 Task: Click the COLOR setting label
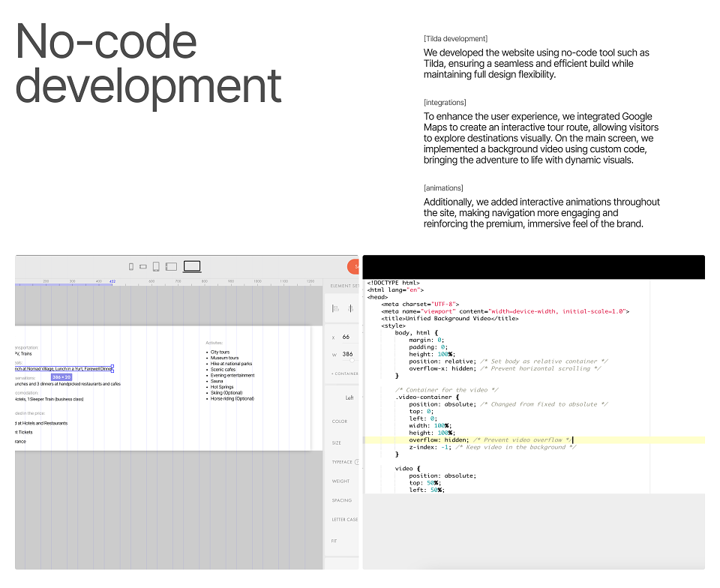click(x=340, y=421)
